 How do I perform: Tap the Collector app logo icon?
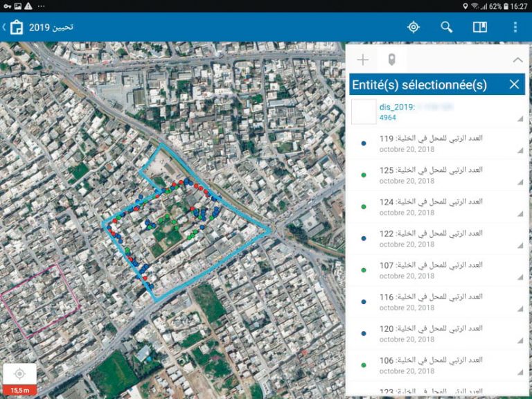[x=17, y=27]
